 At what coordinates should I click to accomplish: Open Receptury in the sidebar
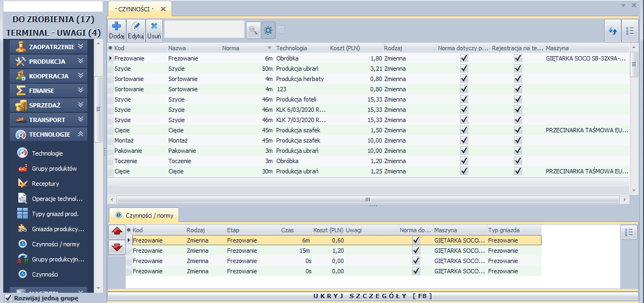45,184
